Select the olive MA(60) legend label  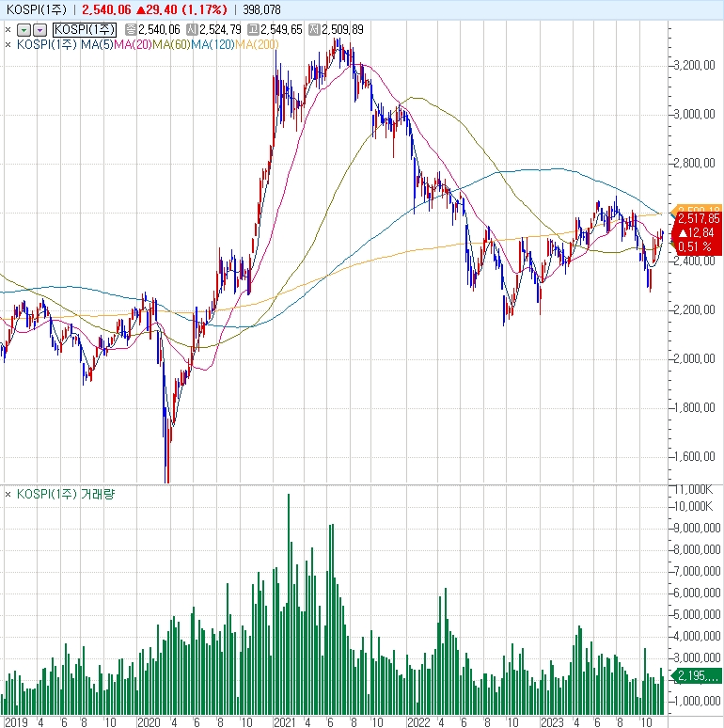pos(171,44)
